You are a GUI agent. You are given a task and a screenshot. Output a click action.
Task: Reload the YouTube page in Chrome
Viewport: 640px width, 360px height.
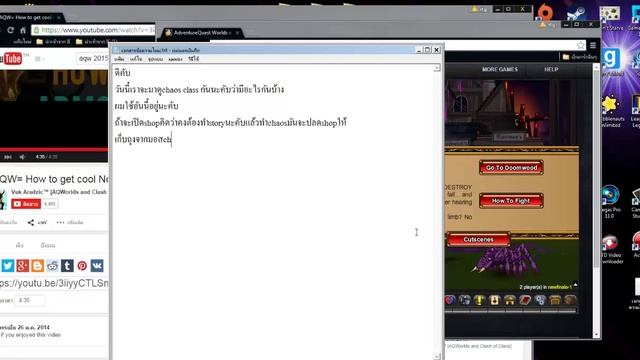pos(11,30)
